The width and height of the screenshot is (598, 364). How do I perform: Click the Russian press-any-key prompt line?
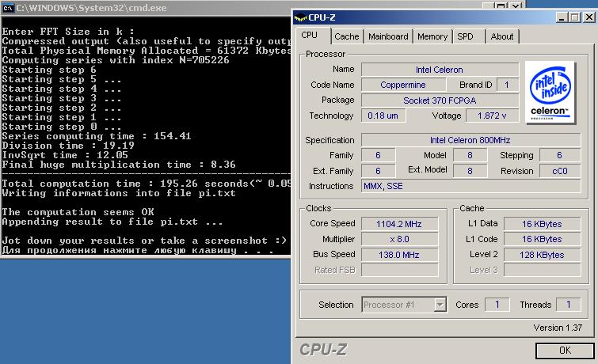(x=138, y=250)
